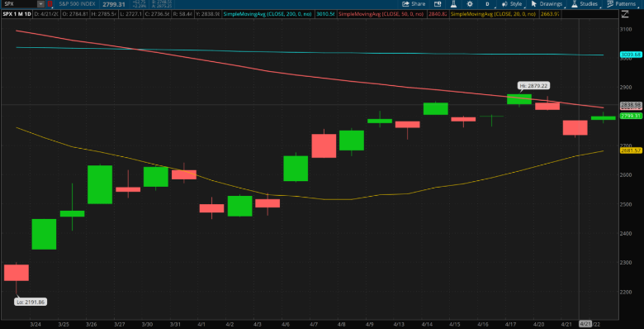This screenshot has width=644, height=329.
Task: Click the yellow 2681.57 price axis label
Action: (631, 151)
